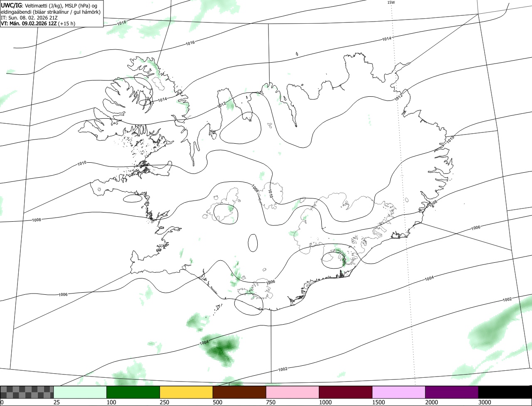Choose the yellow 250–500 legend swatch

click(x=186, y=392)
